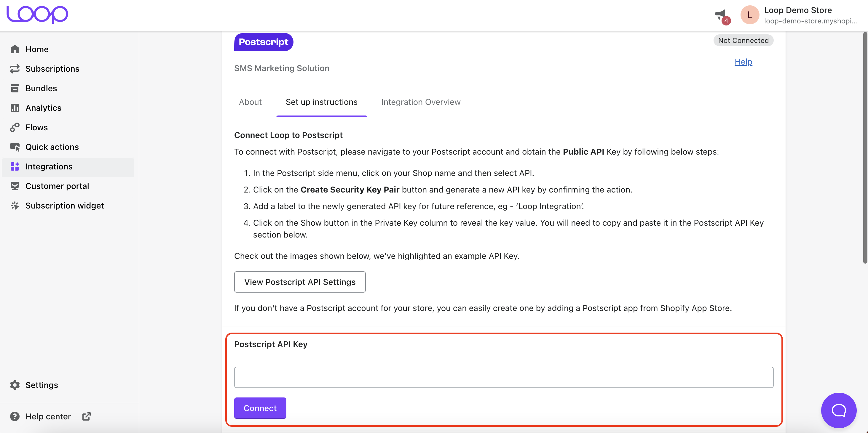Click the Flows nodes icon
Screen dimensions: 868x433
15,127
